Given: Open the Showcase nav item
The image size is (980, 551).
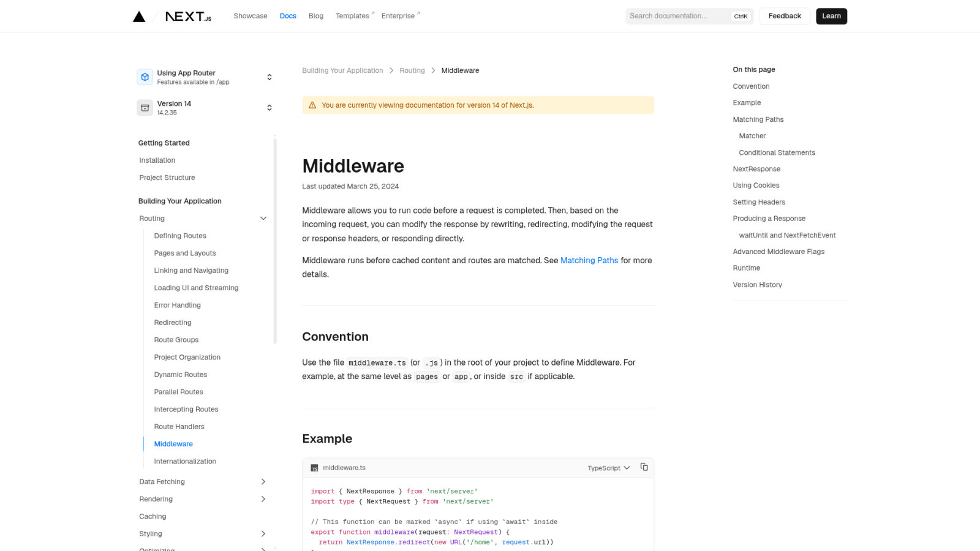Looking at the screenshot, I should 251,16.
